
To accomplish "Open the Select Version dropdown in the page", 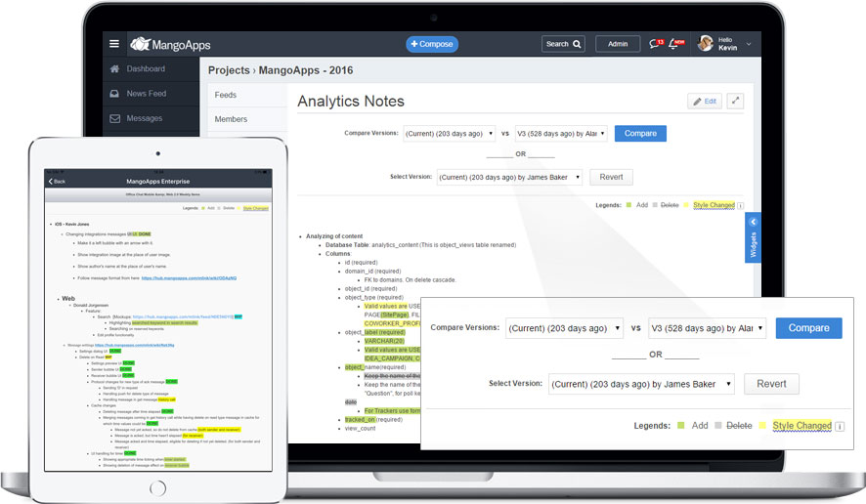I will point(509,177).
